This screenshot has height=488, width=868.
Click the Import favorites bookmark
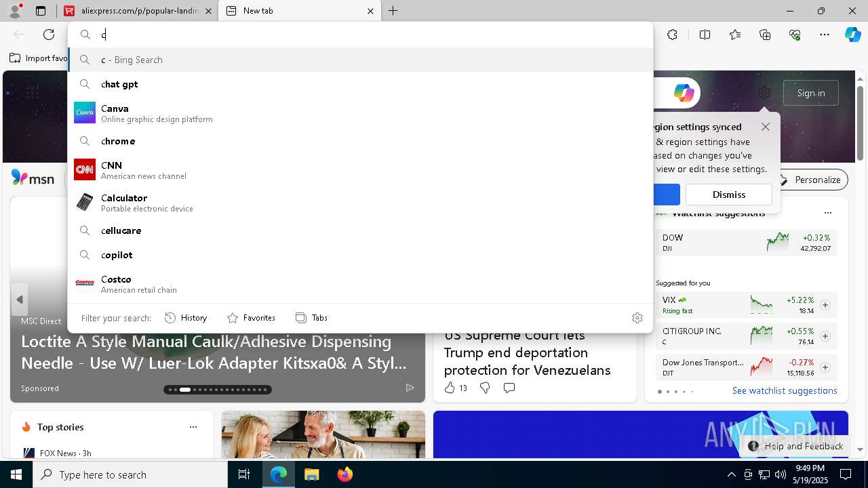coord(39,58)
